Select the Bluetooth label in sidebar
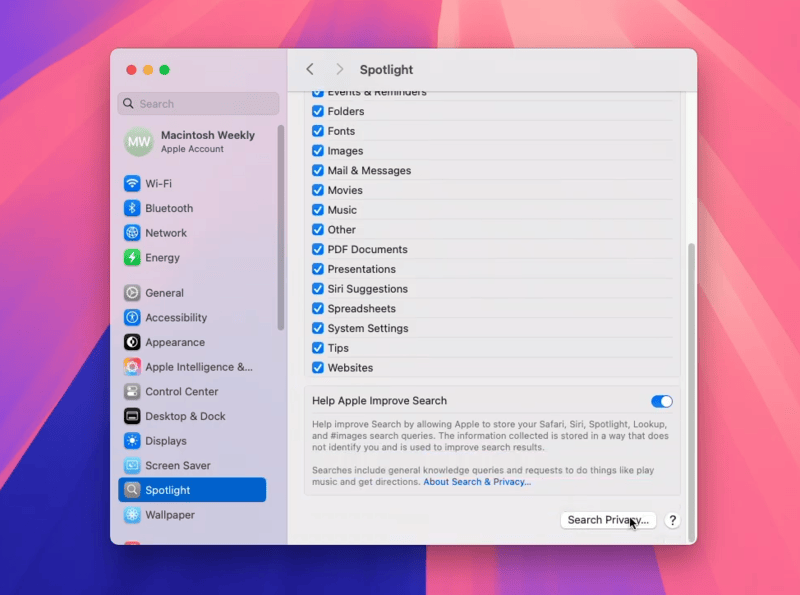 [169, 208]
